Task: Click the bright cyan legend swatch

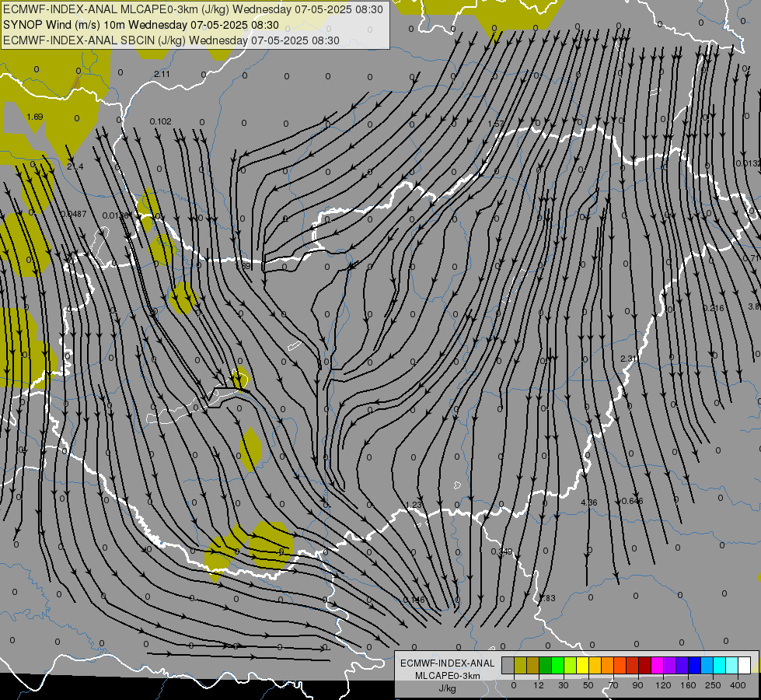Action: pyautogui.click(x=720, y=665)
